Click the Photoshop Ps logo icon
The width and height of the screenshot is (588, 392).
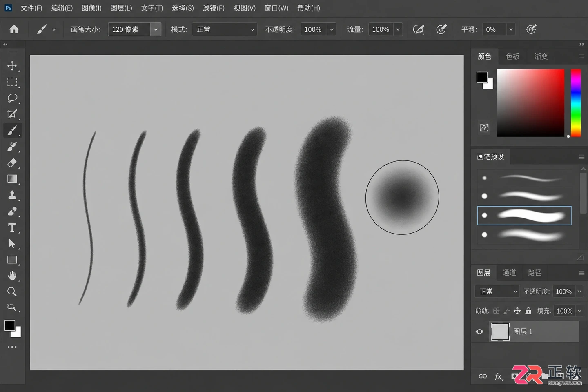(x=8, y=8)
